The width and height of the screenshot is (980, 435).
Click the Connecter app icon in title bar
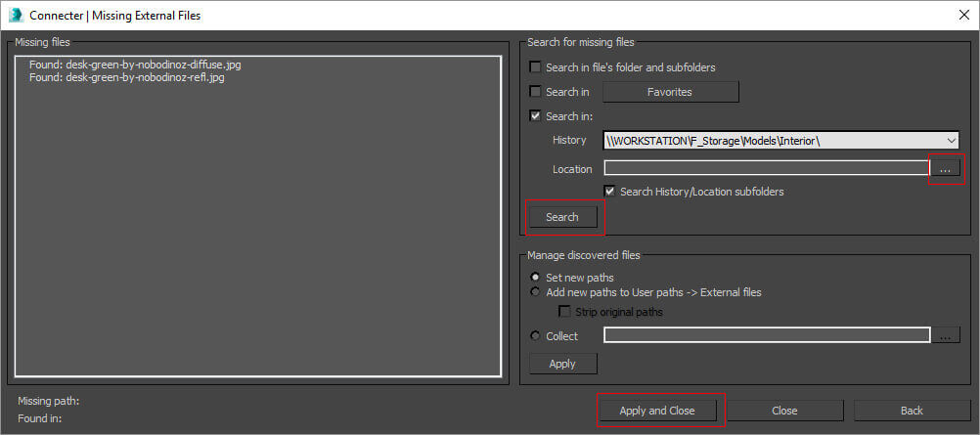tap(17, 15)
